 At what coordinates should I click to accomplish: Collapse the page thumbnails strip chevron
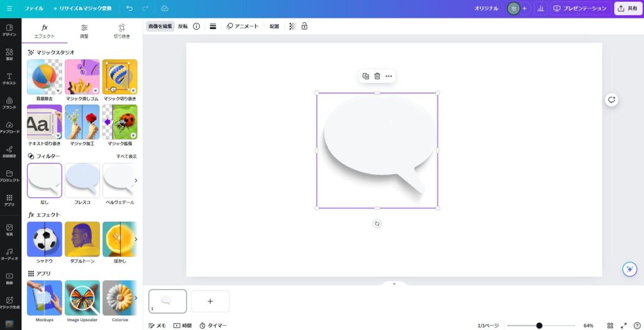point(394,283)
